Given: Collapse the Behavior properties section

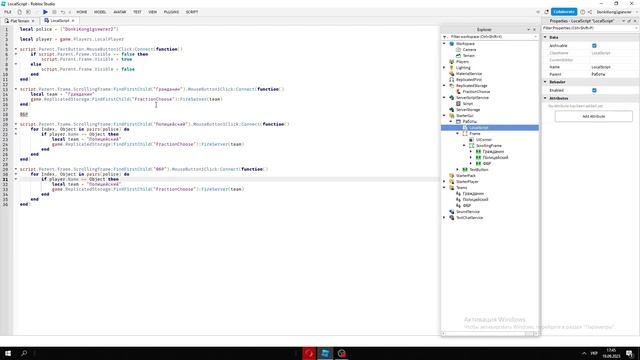Looking at the screenshot, I should (x=545, y=82).
